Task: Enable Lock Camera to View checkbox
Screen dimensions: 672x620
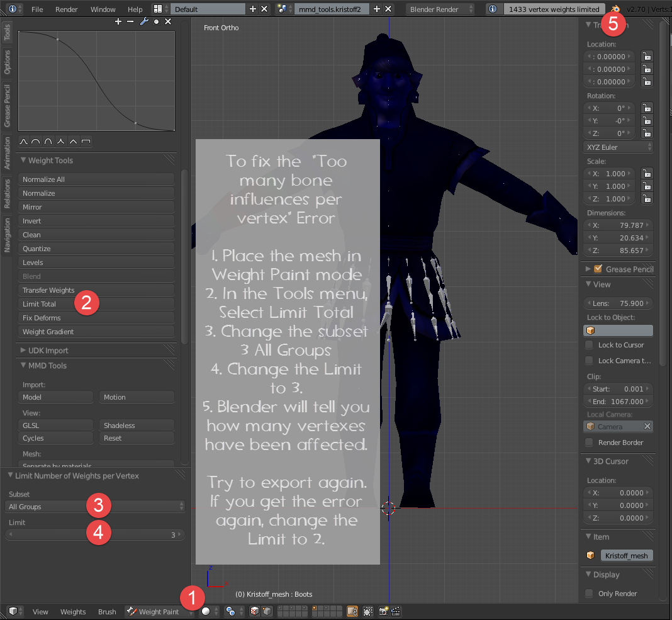Action: [x=590, y=361]
